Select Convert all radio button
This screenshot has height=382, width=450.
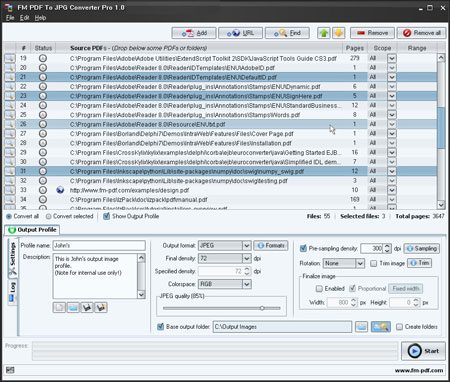(x=9, y=216)
